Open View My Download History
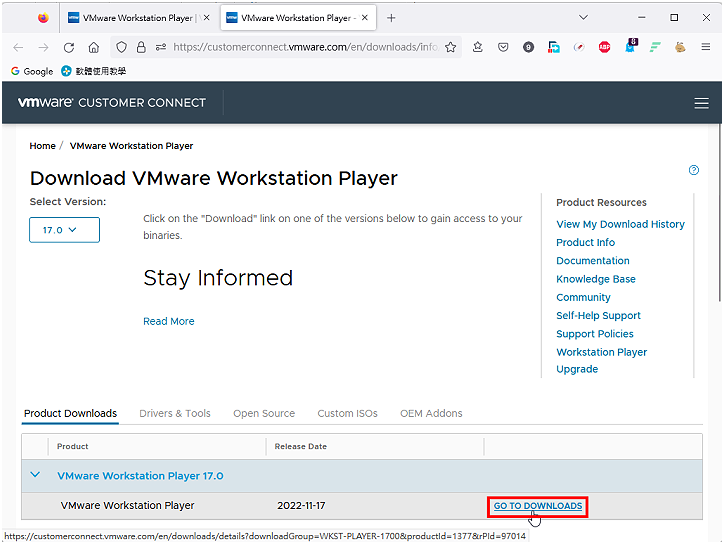Viewport: 724px width, 544px height. (x=620, y=224)
